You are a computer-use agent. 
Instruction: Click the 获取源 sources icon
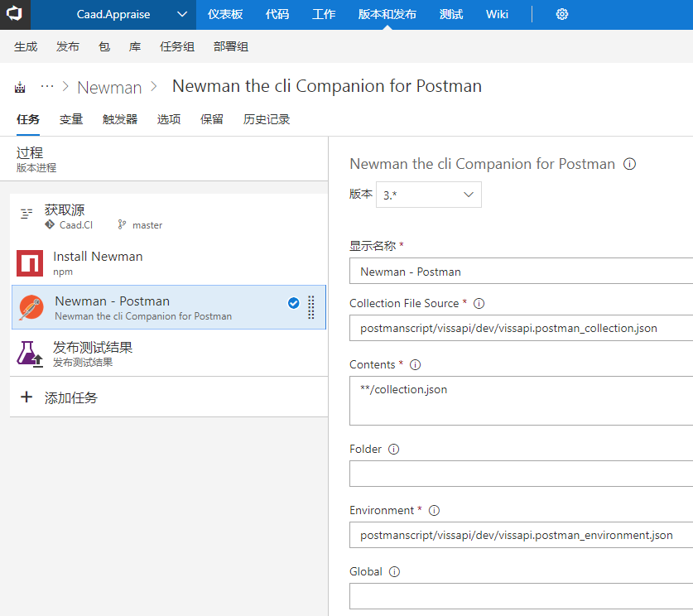coord(26,214)
